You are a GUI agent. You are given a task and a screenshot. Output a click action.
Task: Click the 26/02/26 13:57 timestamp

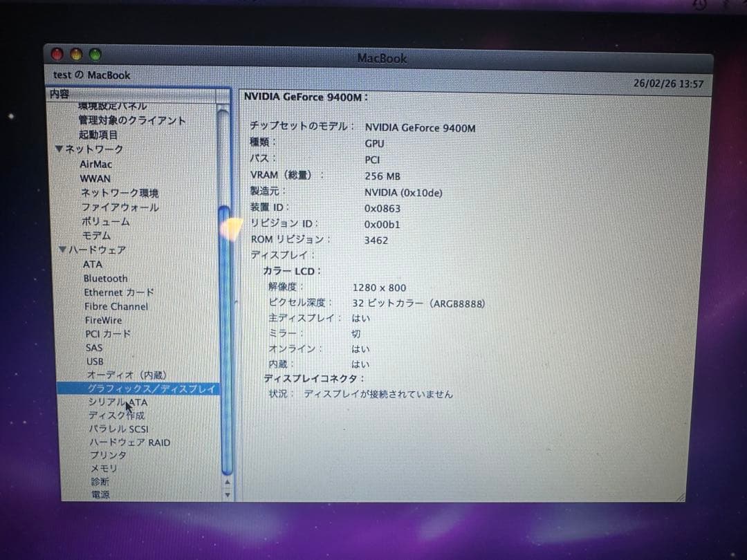tap(668, 84)
